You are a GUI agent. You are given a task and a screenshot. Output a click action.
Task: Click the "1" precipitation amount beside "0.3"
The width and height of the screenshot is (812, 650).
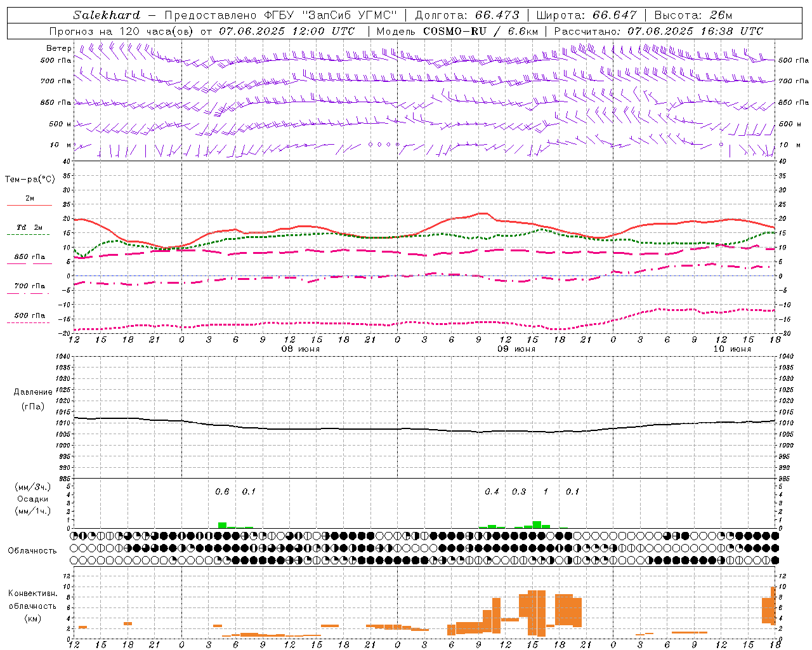546,492
